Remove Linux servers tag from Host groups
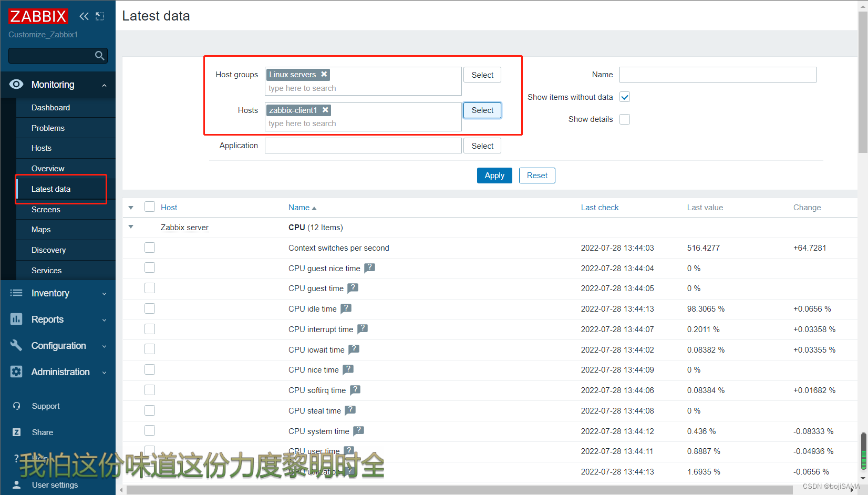Image resolution: width=868 pixels, height=495 pixels. 324,74
